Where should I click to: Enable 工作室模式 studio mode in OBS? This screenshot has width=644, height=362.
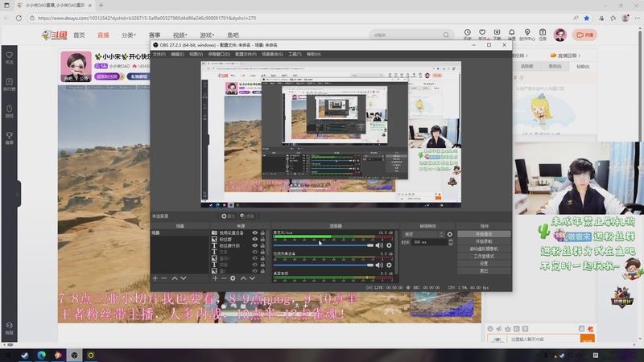coord(484,256)
